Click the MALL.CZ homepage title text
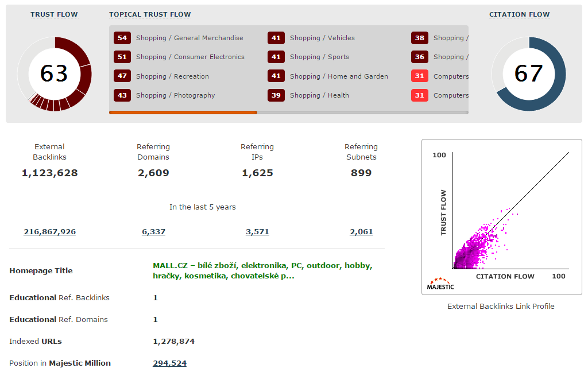Viewport: 588px width, 372px height. pos(262,271)
